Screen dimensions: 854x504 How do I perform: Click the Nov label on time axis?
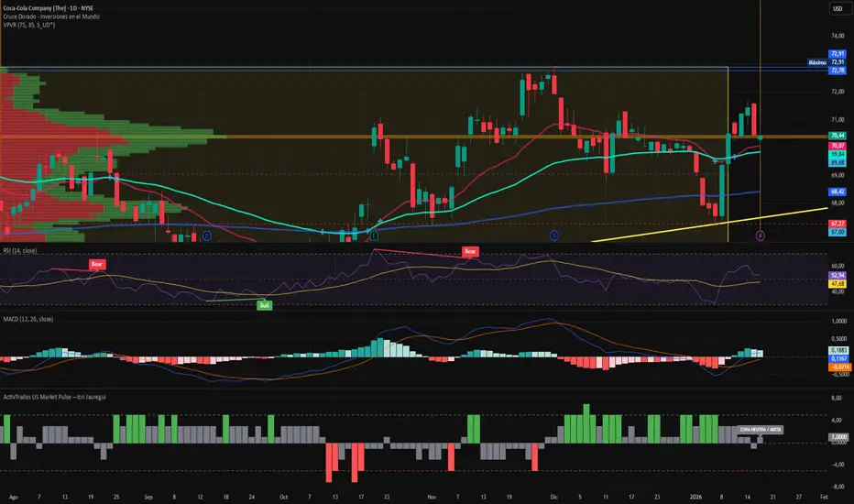[432, 497]
